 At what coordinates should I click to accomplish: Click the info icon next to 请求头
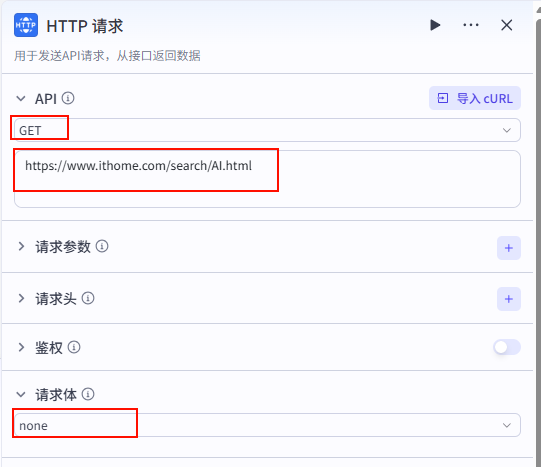pyautogui.click(x=88, y=298)
